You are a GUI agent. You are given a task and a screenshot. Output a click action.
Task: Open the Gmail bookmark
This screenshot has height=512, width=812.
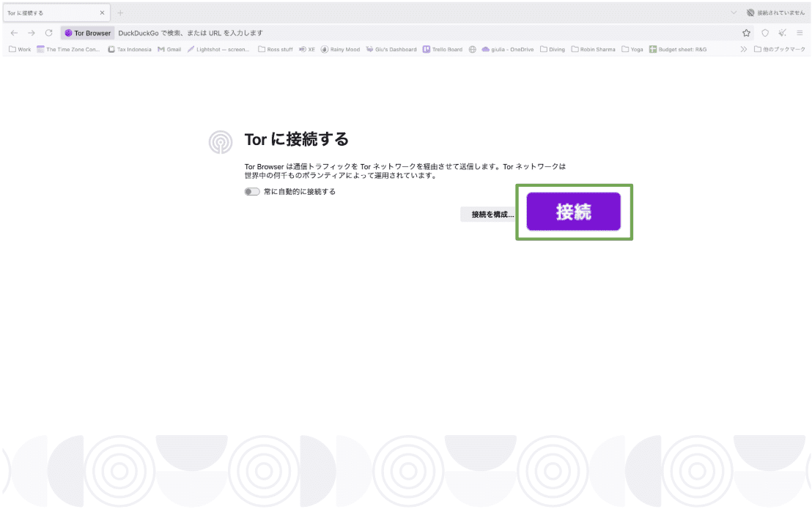coord(169,49)
